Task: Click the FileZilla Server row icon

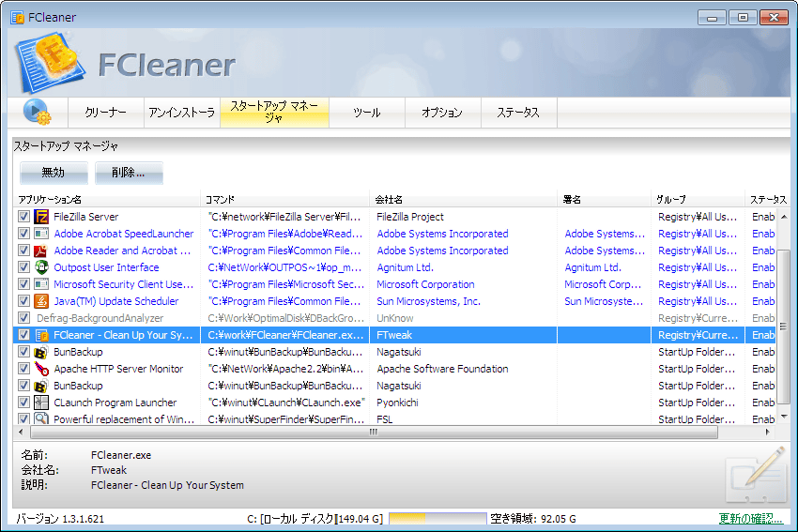Action: tap(41, 217)
